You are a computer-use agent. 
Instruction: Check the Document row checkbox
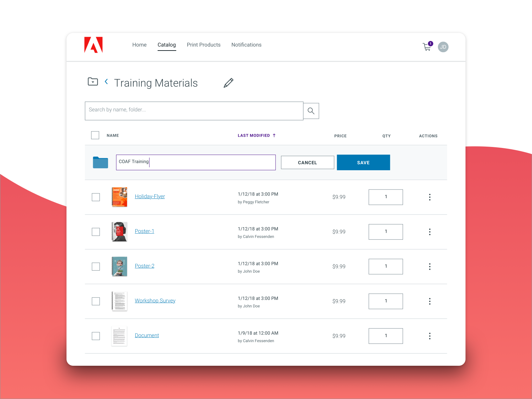click(96, 336)
